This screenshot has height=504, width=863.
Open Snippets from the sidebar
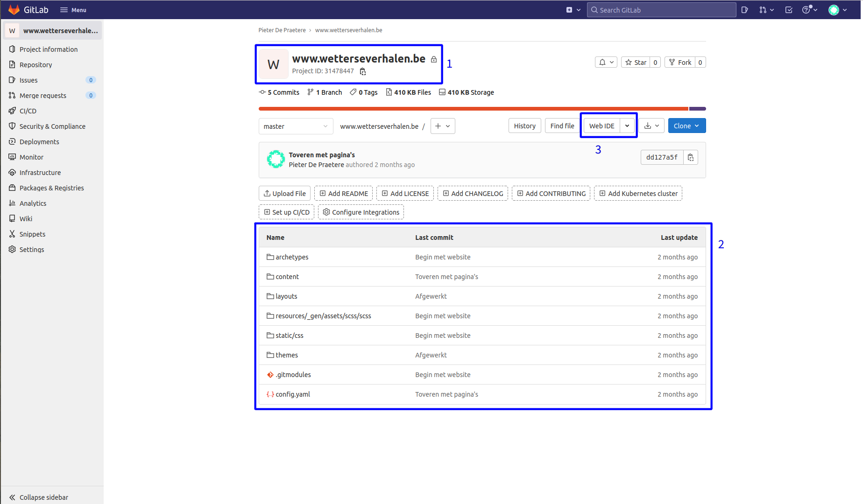coord(32,234)
